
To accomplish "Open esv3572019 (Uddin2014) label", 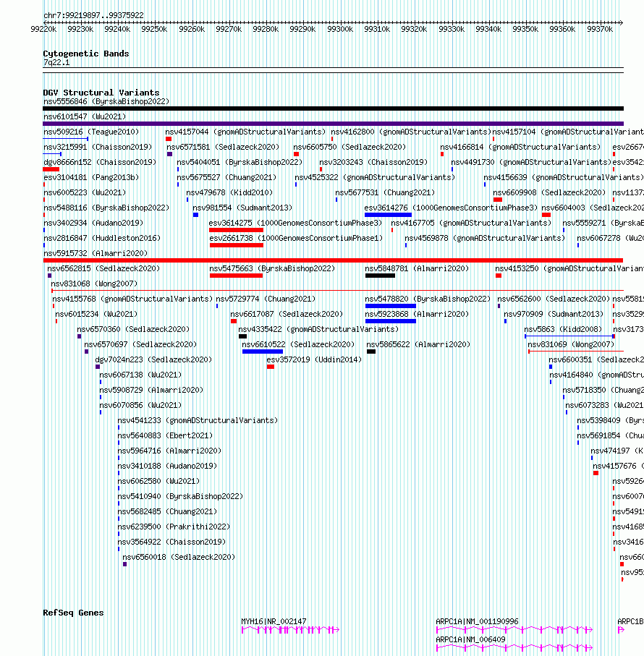I will click(314, 359).
